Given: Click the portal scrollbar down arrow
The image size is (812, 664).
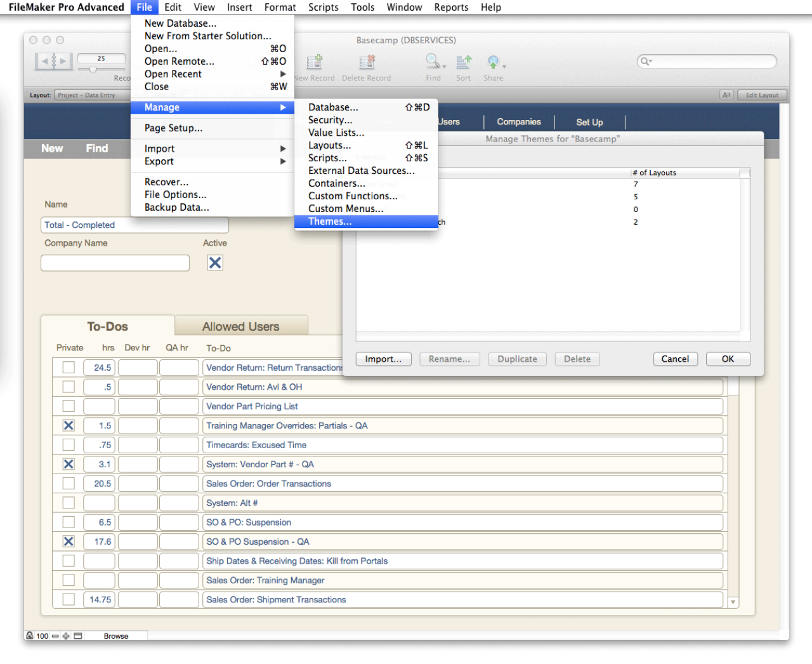Looking at the screenshot, I should click(733, 602).
